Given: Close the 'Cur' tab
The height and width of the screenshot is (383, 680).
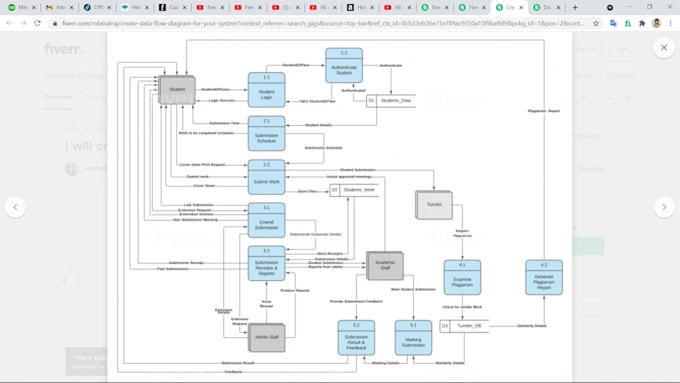Looking at the screenshot, I should (x=184, y=7).
